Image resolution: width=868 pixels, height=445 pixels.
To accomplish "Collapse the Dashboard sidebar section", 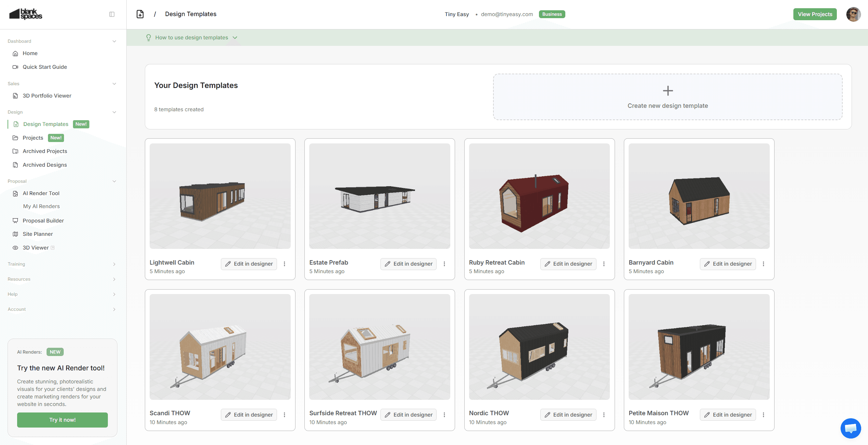I will [114, 41].
